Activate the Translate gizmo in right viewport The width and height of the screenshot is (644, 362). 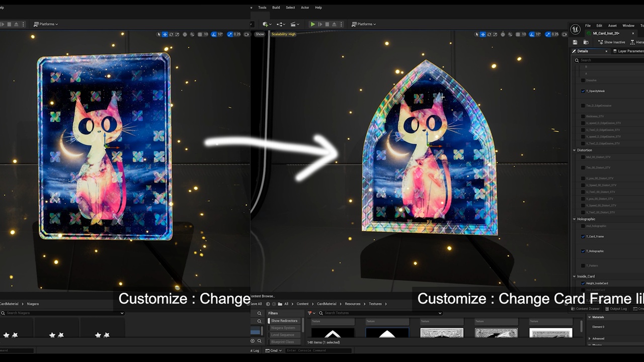tap(483, 34)
